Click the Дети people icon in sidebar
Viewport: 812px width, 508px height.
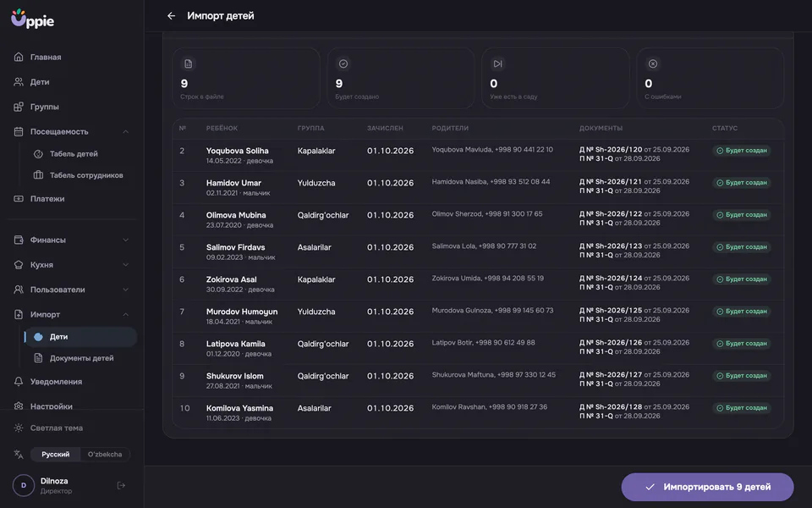(19, 82)
